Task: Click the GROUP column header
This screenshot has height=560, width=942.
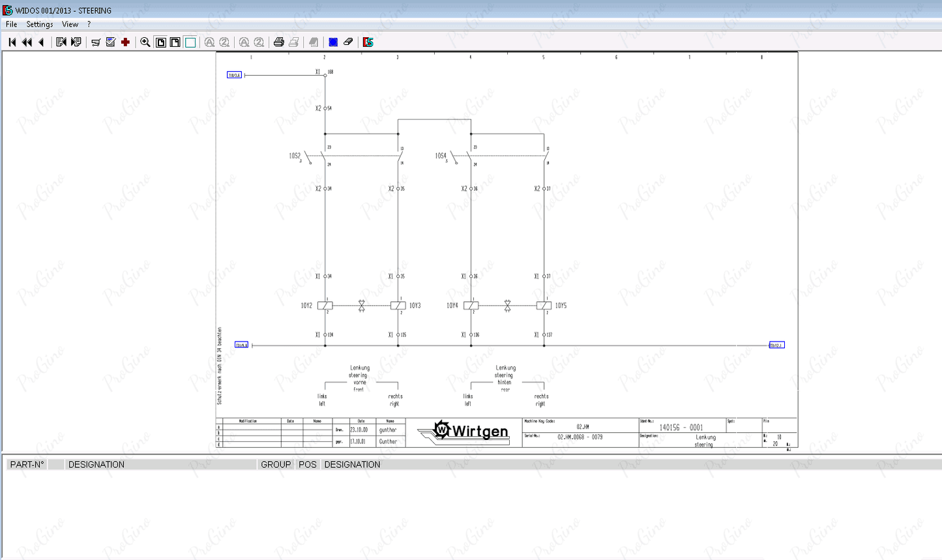Action: click(276, 465)
